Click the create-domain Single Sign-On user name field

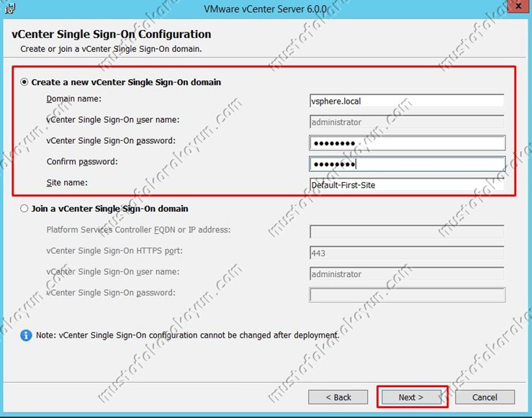[407, 122]
